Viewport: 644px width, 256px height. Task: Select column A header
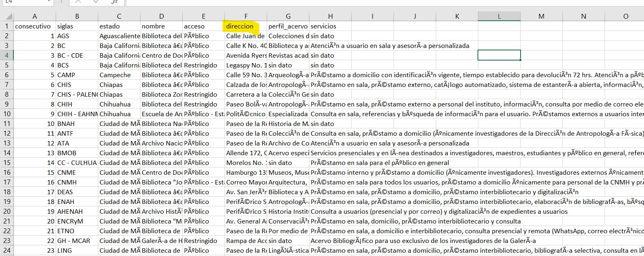35,16
